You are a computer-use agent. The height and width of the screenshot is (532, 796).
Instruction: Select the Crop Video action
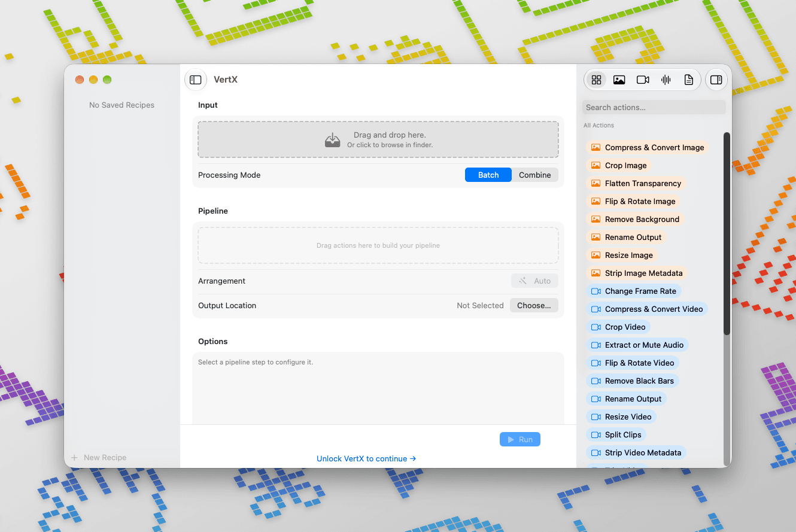618,327
